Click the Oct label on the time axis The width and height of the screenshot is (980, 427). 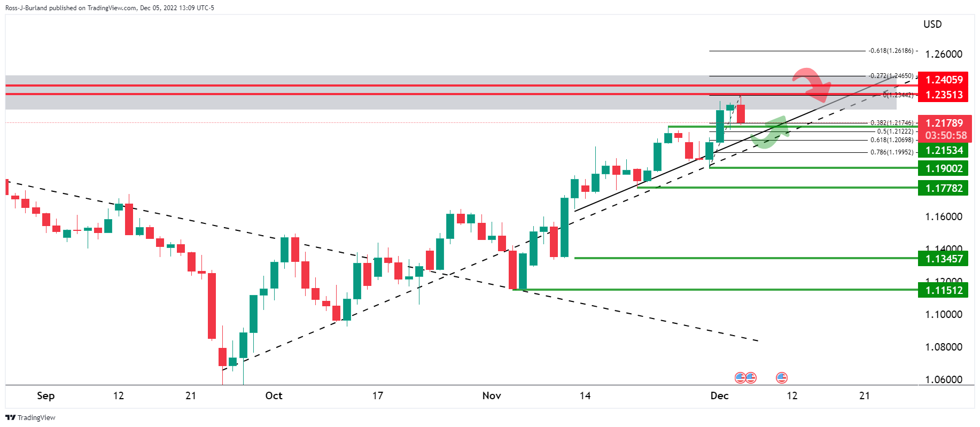(274, 395)
